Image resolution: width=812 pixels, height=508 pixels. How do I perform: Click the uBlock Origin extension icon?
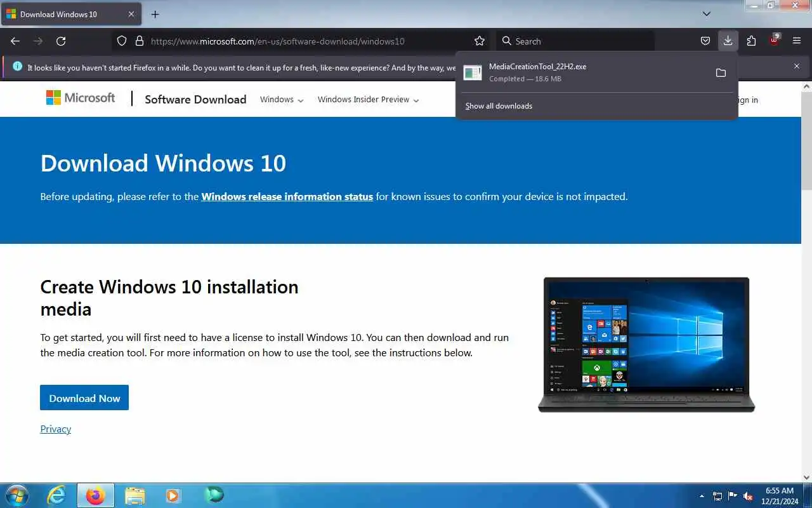pyautogui.click(x=774, y=41)
